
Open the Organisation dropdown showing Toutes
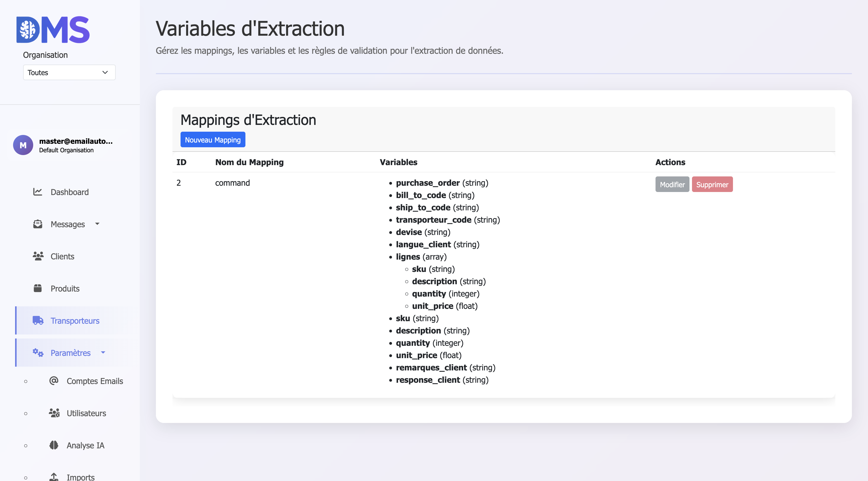pos(69,72)
